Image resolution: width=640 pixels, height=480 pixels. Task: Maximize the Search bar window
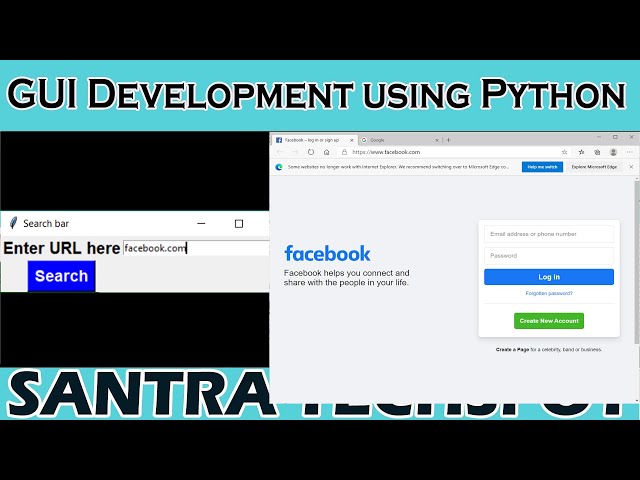click(x=239, y=224)
